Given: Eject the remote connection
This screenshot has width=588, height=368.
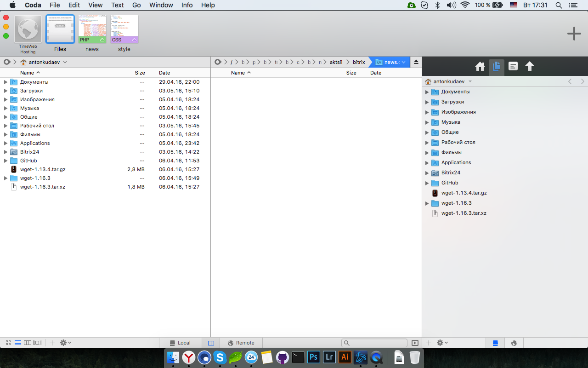Looking at the screenshot, I should (416, 62).
